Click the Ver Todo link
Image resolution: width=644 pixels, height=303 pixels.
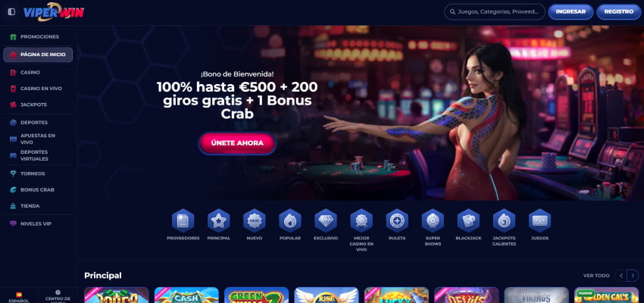point(596,276)
